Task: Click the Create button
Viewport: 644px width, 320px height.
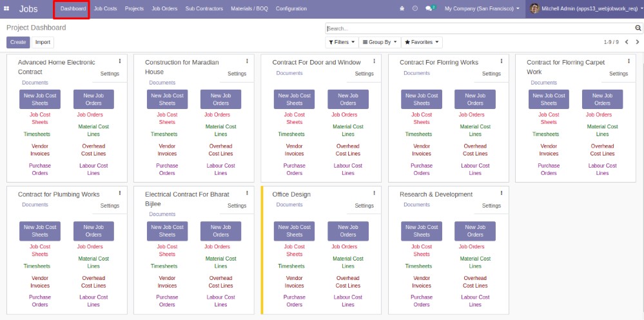Action: pyautogui.click(x=18, y=42)
